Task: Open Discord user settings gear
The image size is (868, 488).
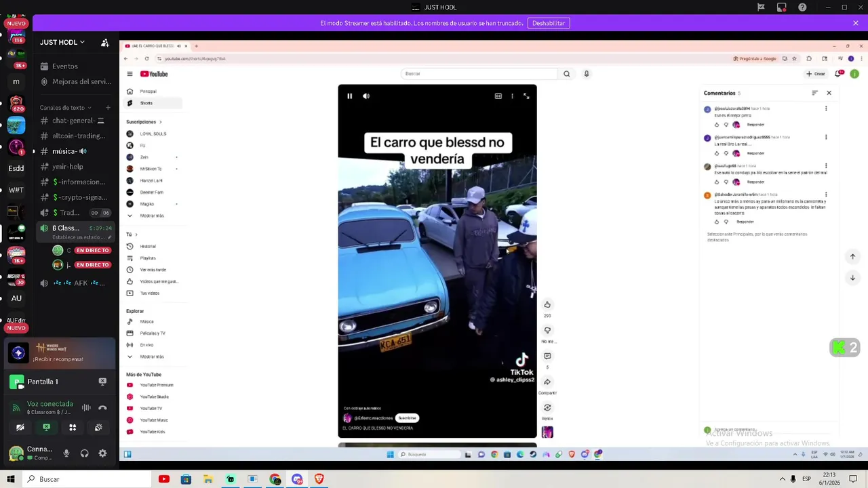Action: tap(102, 453)
